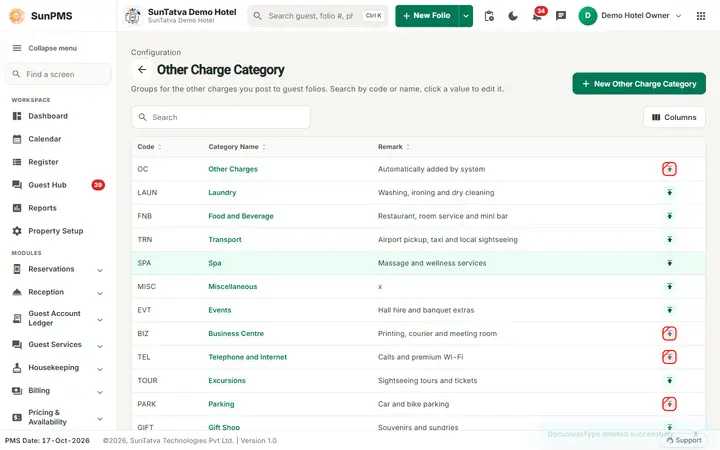The height and width of the screenshot is (450, 720).
Task: Click the category table Search field
Action: point(221,117)
